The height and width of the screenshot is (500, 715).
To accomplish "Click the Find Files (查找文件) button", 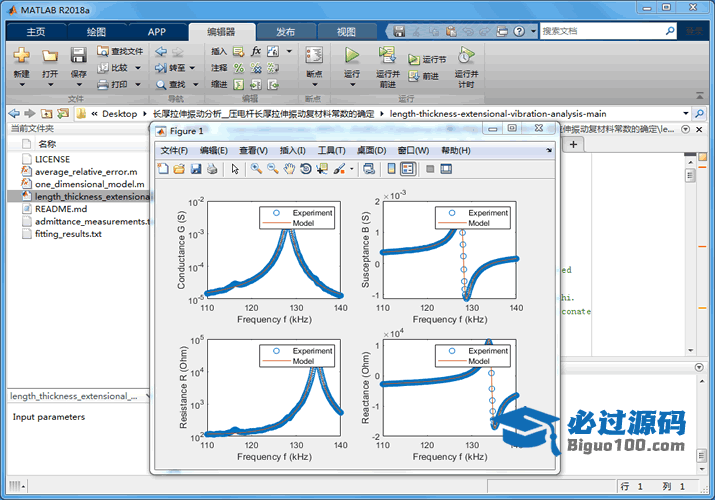I will click(x=120, y=51).
